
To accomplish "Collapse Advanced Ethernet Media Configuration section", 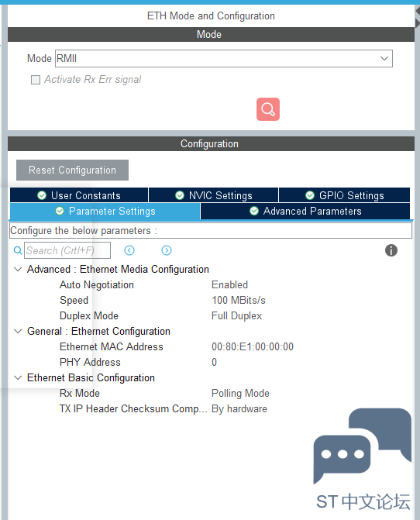I will (18, 269).
